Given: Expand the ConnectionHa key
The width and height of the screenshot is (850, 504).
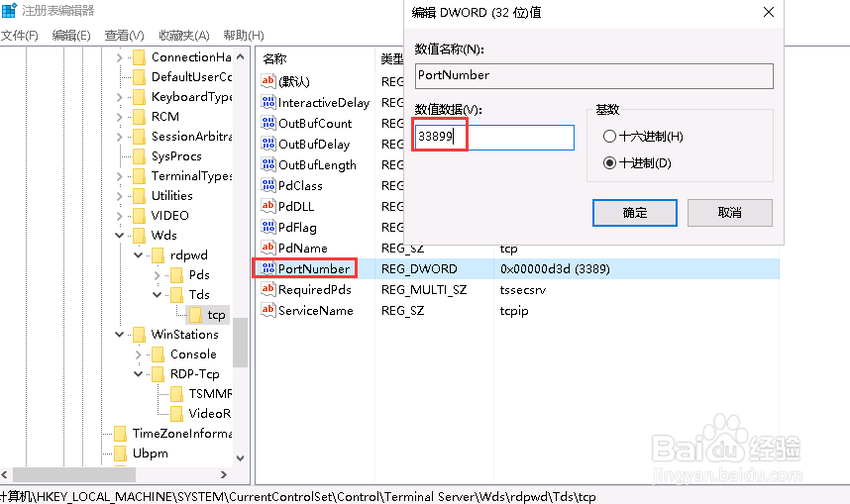Looking at the screenshot, I should [x=119, y=56].
